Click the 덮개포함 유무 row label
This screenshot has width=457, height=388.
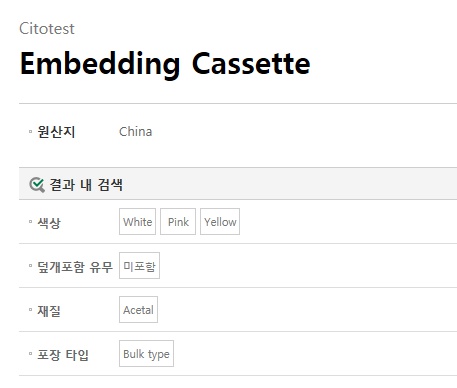coord(75,267)
